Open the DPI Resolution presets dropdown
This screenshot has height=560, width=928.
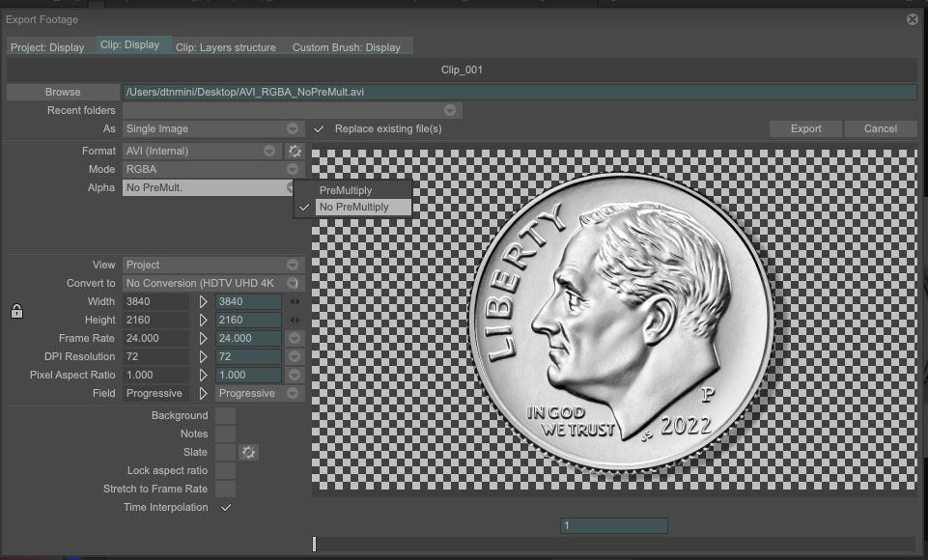tap(295, 357)
